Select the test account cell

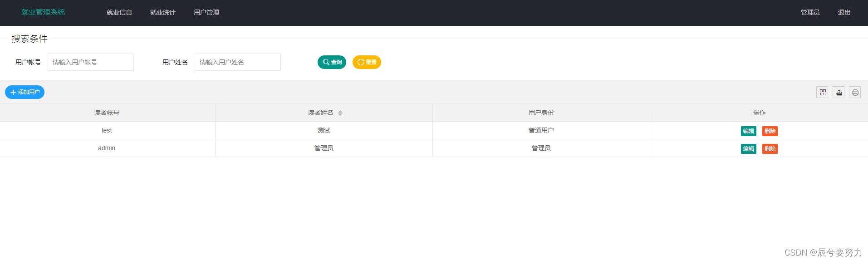(107, 130)
